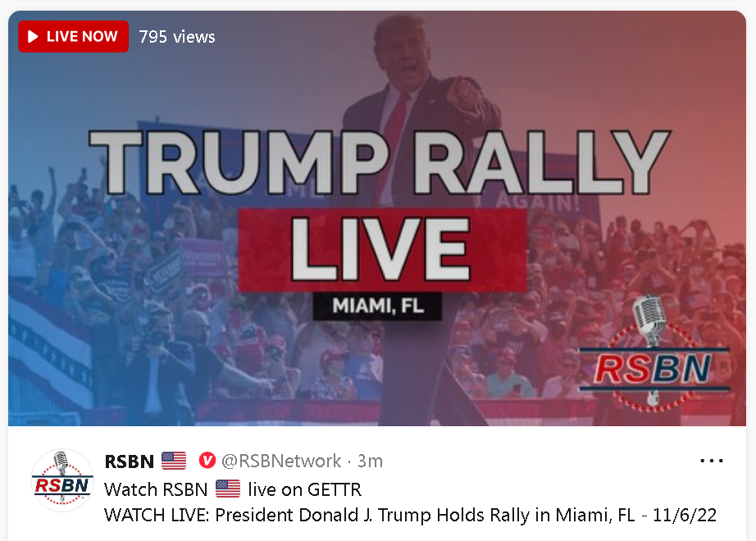Click the red LIVE banner on thumbnail
The height and width of the screenshot is (541, 756).
click(382, 250)
